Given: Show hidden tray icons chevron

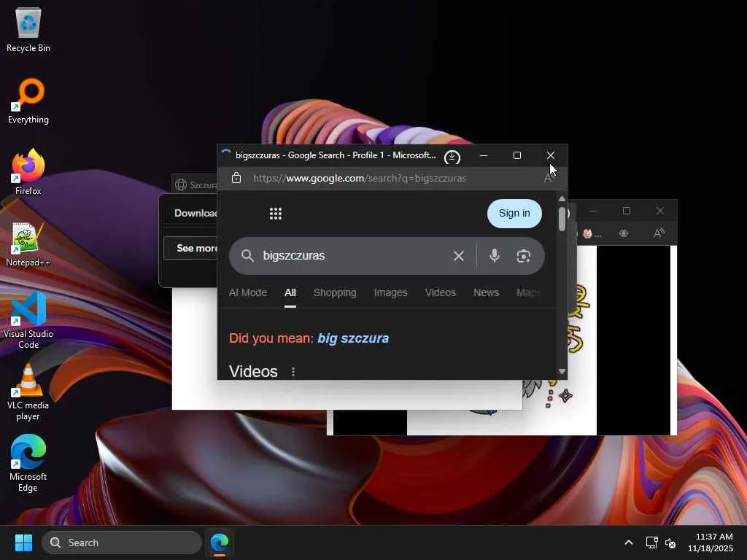Looking at the screenshot, I should (629, 542).
